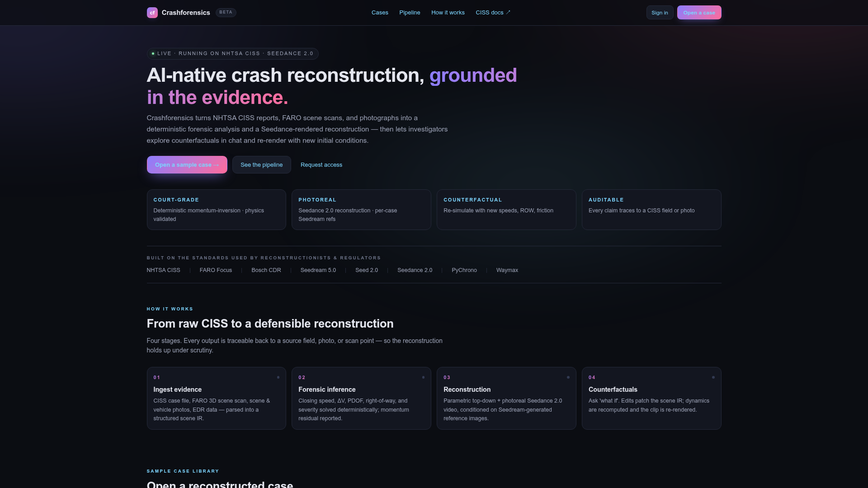Click Seedream 5.0 label
Image resolution: width=868 pixels, height=488 pixels.
click(x=318, y=270)
